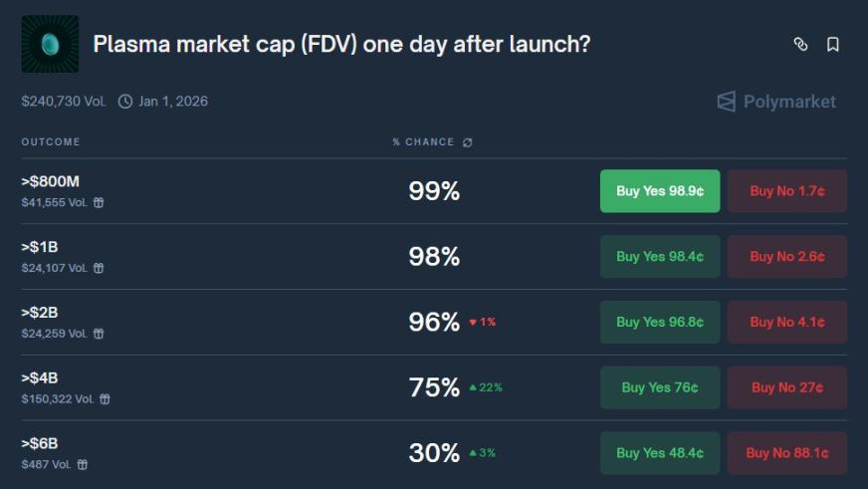Click the refresh icon beside % Chance
Screen dimensions: 868x489
[468, 142]
